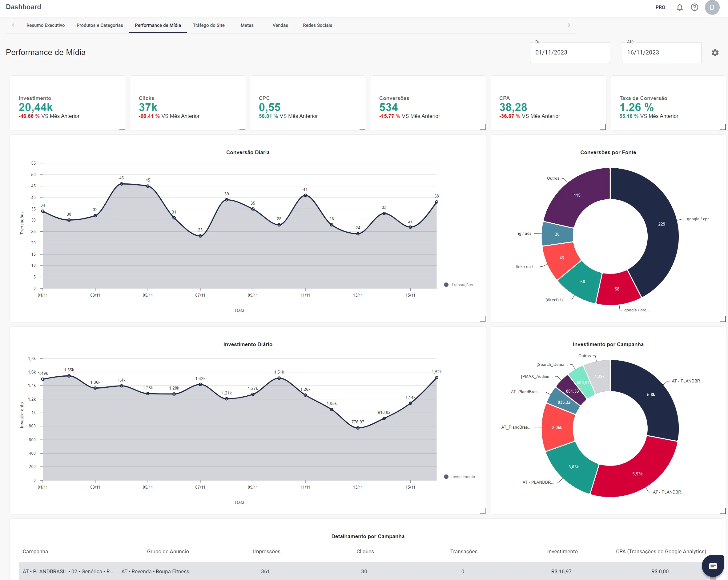Open the notifications bell icon
Viewport: 728px width, 580px height.
[679, 7]
